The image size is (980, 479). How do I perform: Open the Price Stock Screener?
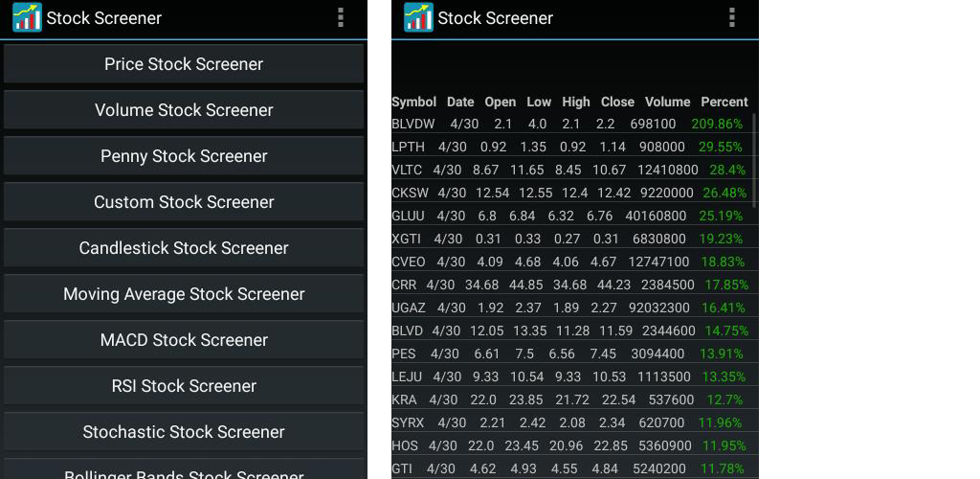[x=184, y=64]
